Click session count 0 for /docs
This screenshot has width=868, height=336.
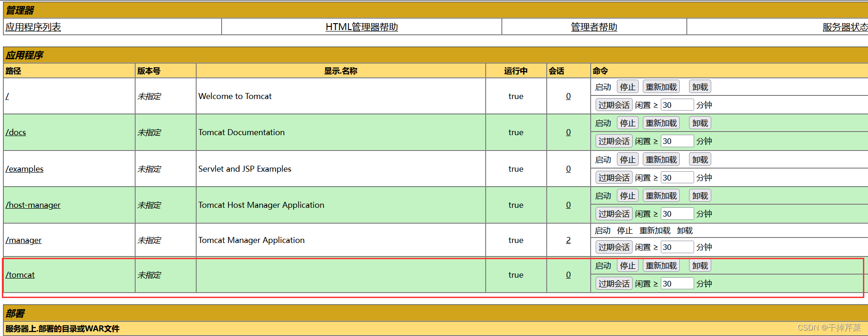pos(568,132)
